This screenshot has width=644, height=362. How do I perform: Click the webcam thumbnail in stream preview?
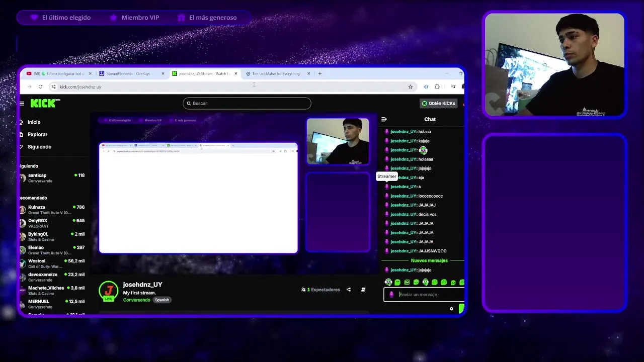tap(338, 141)
